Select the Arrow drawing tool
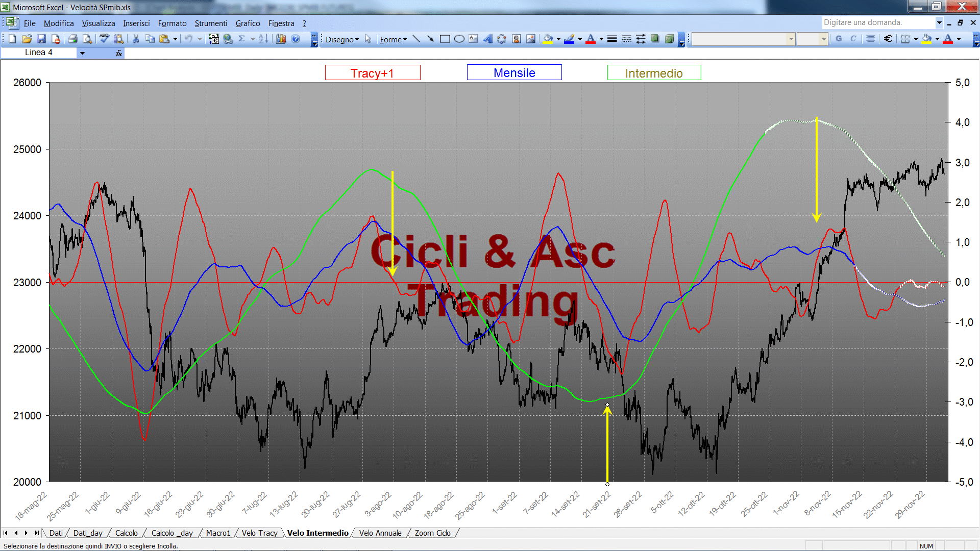 [x=430, y=39]
